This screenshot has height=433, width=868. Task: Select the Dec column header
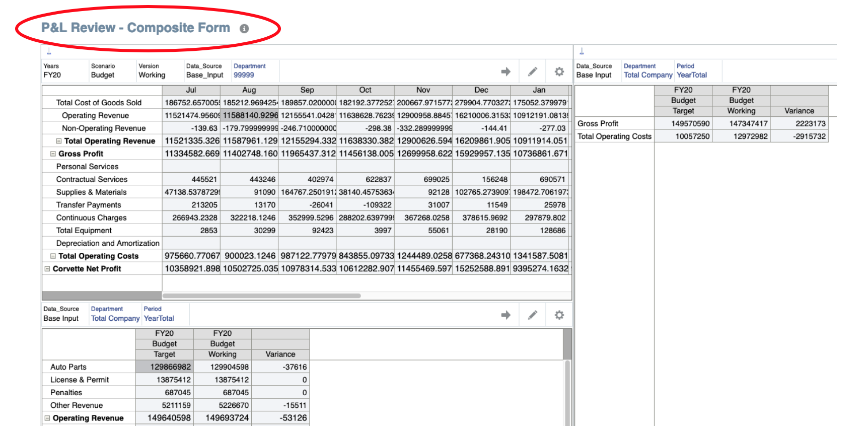tap(481, 90)
